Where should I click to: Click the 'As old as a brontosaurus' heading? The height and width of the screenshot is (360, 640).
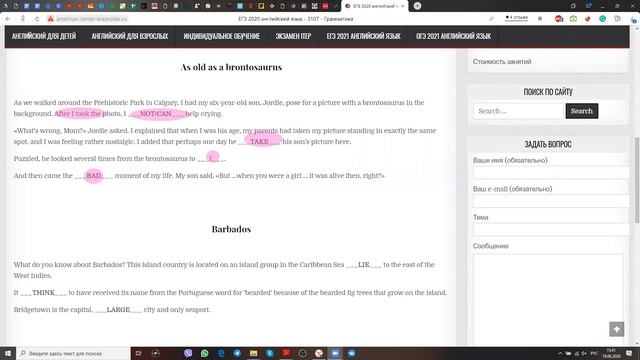coord(231,67)
